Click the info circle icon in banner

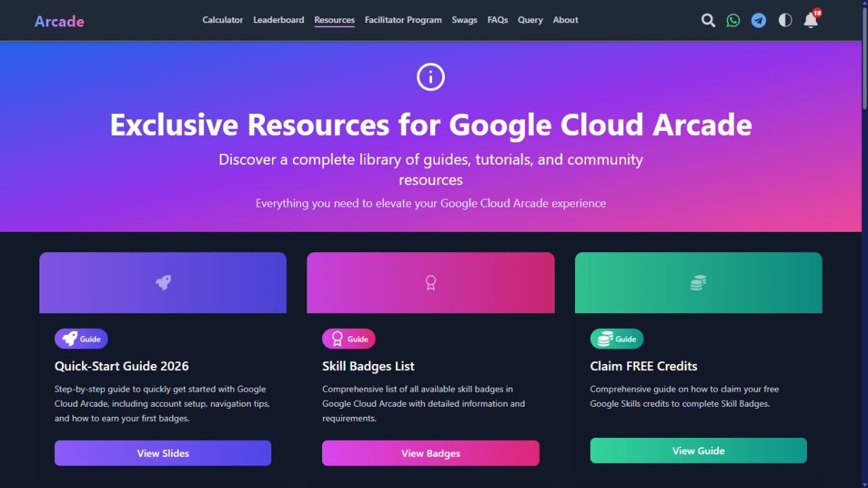tap(431, 77)
